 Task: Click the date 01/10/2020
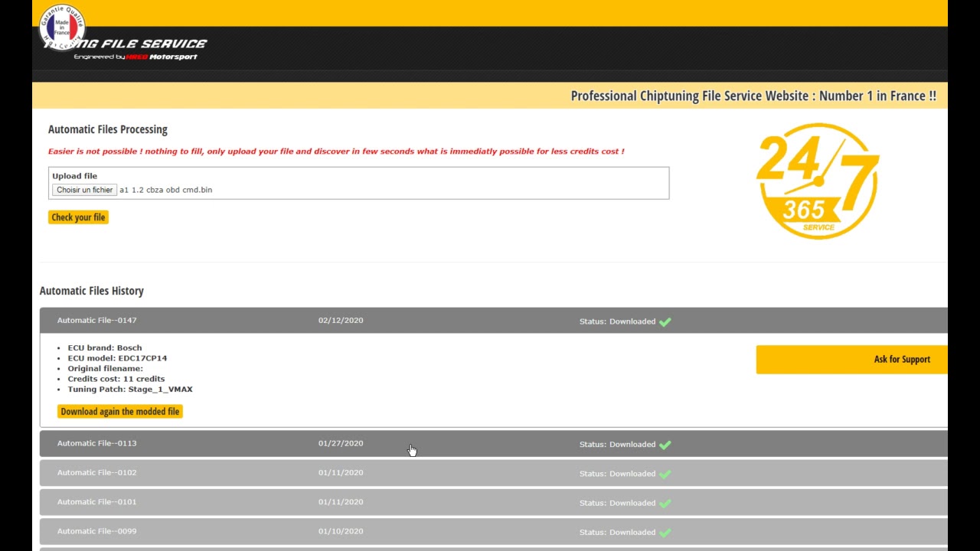click(341, 531)
